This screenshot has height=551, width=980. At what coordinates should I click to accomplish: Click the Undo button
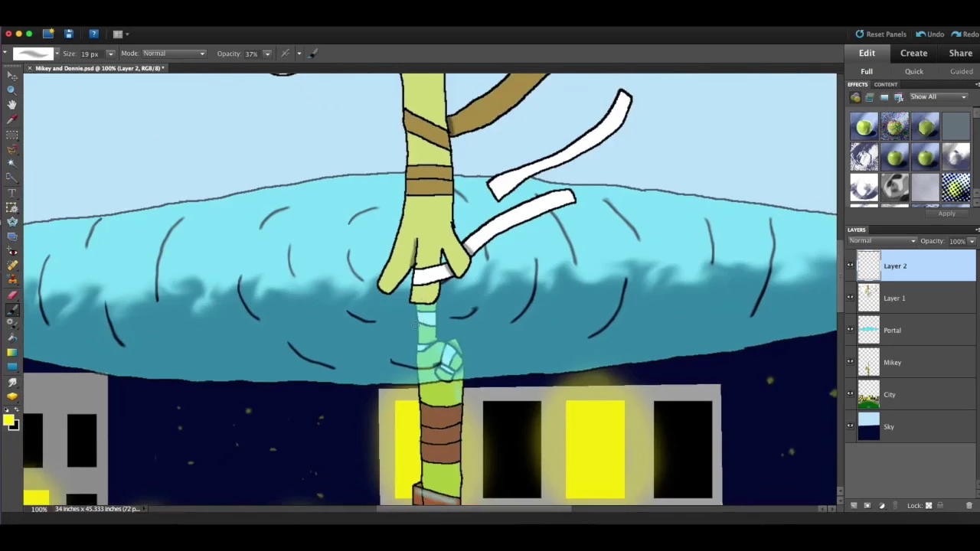929,34
